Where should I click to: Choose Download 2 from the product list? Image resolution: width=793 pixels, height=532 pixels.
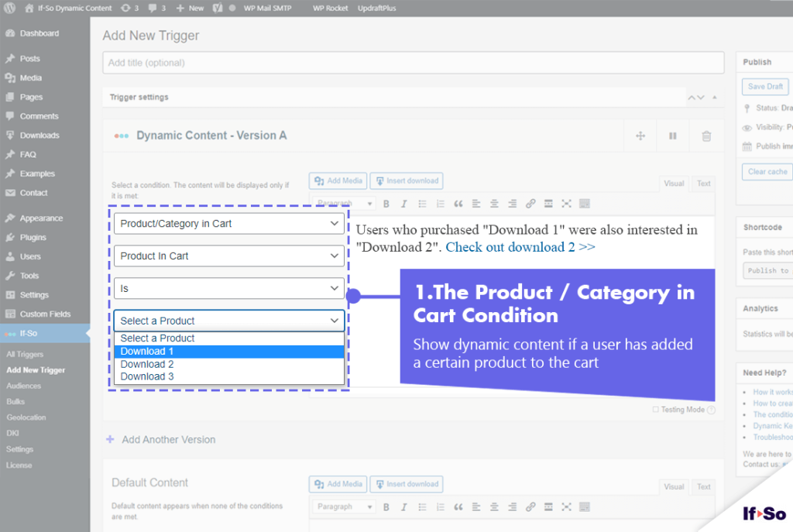pos(229,364)
